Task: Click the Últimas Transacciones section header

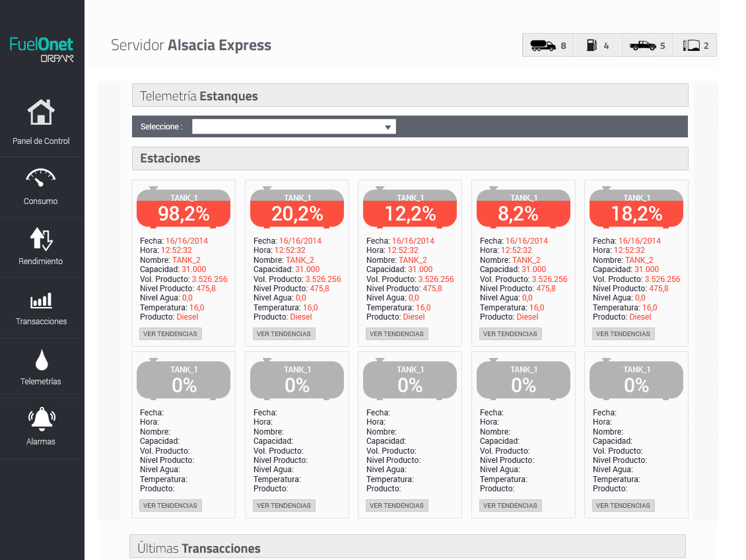Action: [x=407, y=547]
